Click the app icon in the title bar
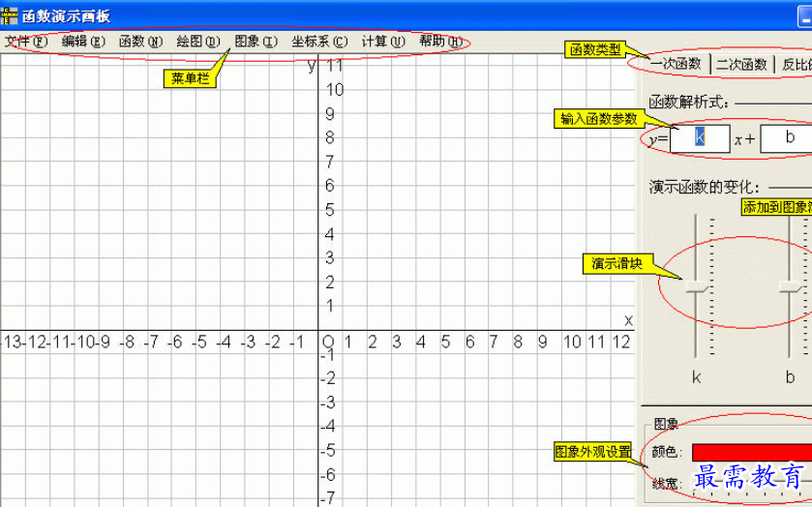The width and height of the screenshot is (812, 507). [11, 14]
